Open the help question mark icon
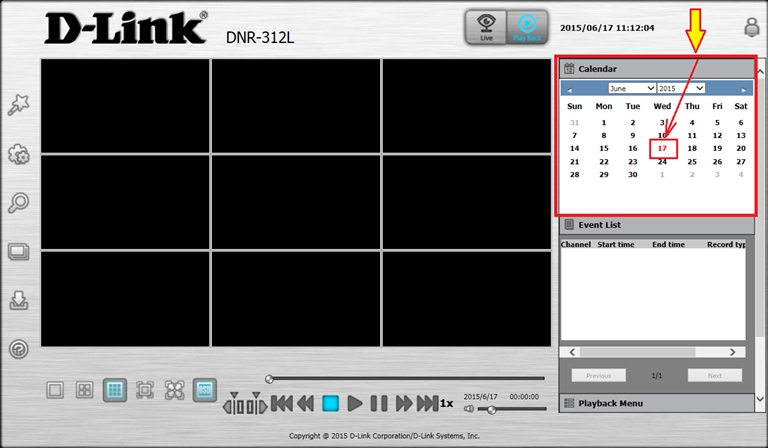768x448 pixels. [x=18, y=349]
